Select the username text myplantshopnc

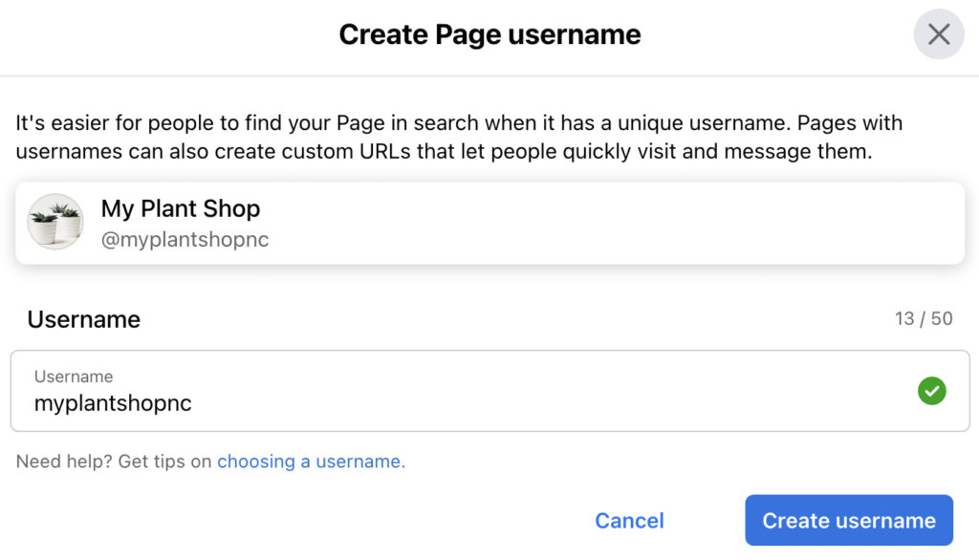pyautogui.click(x=112, y=403)
